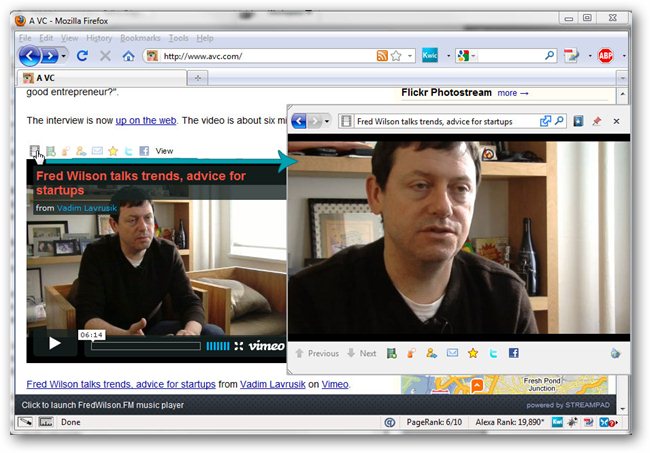Run search with toolbar magnifier icon

(x=549, y=55)
